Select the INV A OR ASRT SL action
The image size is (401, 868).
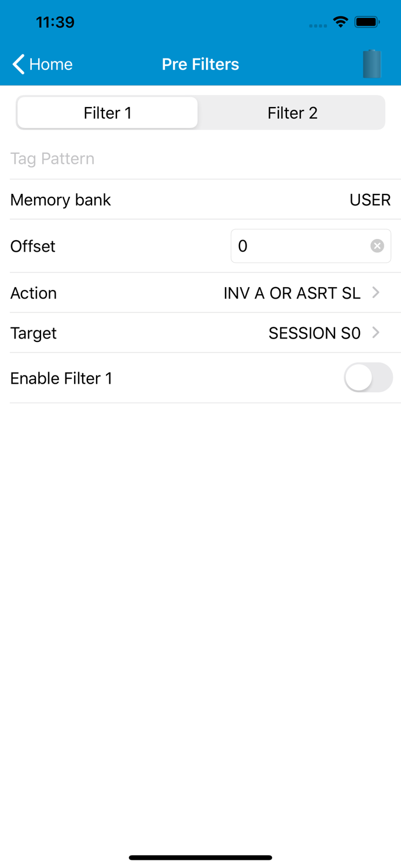(292, 293)
